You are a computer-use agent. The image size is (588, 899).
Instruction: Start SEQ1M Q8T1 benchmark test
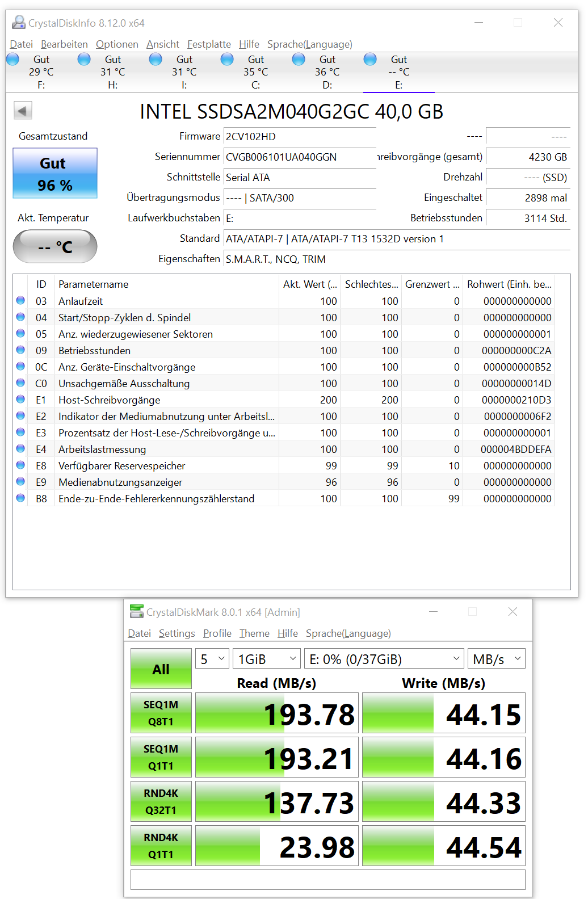pos(161,713)
